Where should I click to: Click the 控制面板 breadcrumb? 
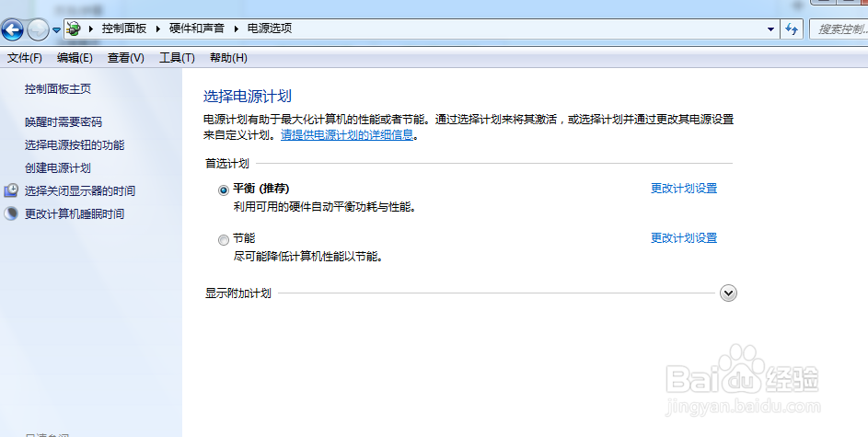click(124, 29)
